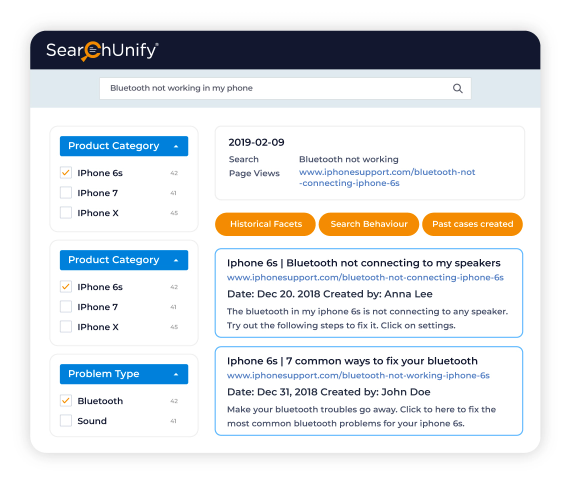Click the 2019-02-09 date heading
Viewport: 570px width, 482px height.
(256, 142)
